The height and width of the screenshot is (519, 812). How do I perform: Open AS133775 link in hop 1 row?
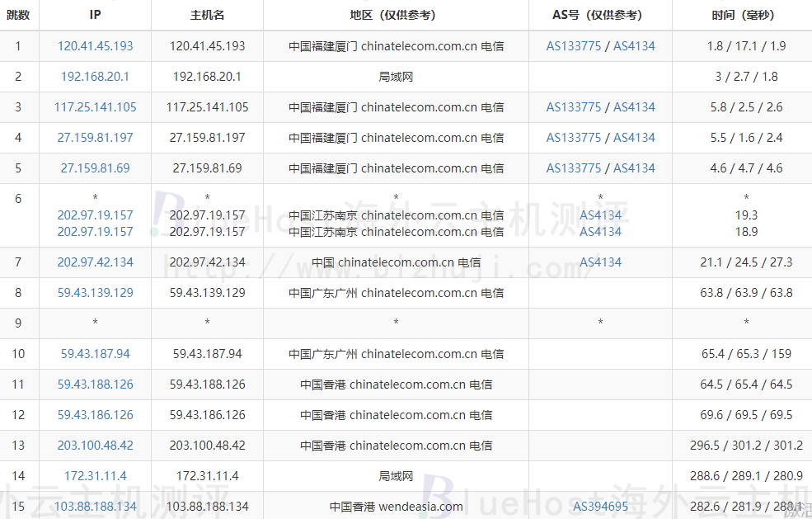point(574,46)
